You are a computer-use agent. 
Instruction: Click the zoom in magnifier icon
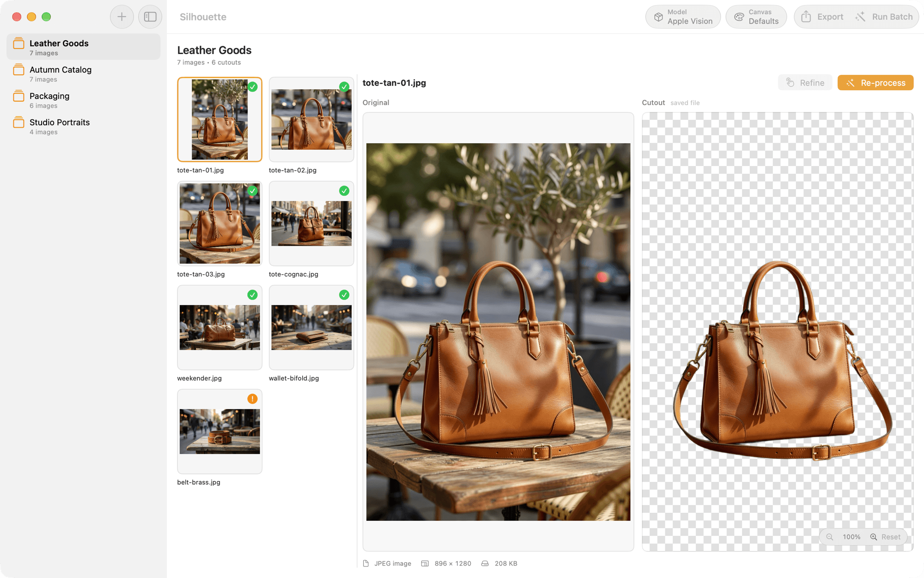point(873,537)
